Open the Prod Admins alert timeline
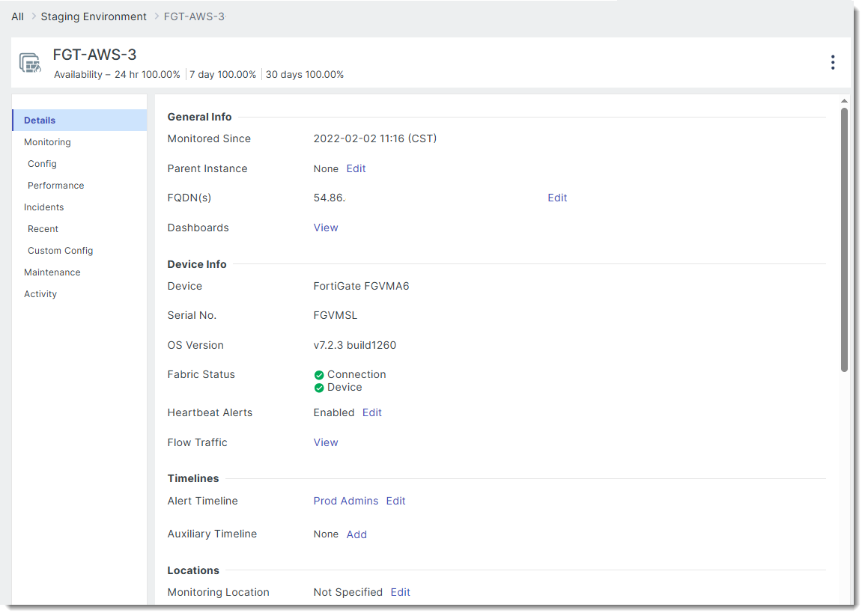 tap(345, 501)
